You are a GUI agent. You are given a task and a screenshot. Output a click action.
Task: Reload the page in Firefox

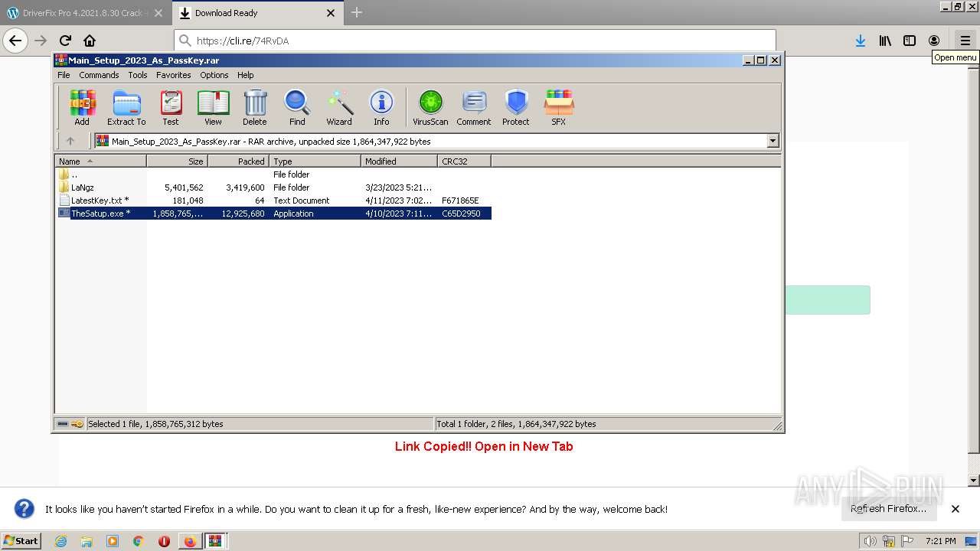[x=65, y=41]
